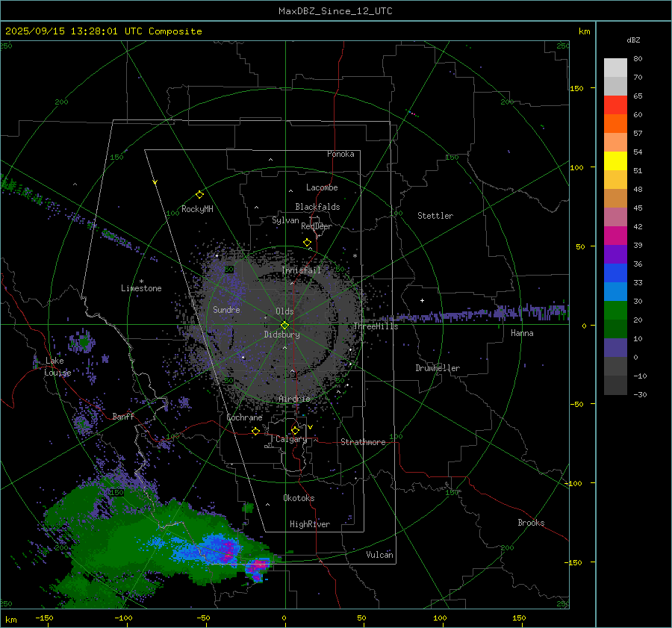Click the blue 33 dBZ legend swatch

[x=615, y=273]
